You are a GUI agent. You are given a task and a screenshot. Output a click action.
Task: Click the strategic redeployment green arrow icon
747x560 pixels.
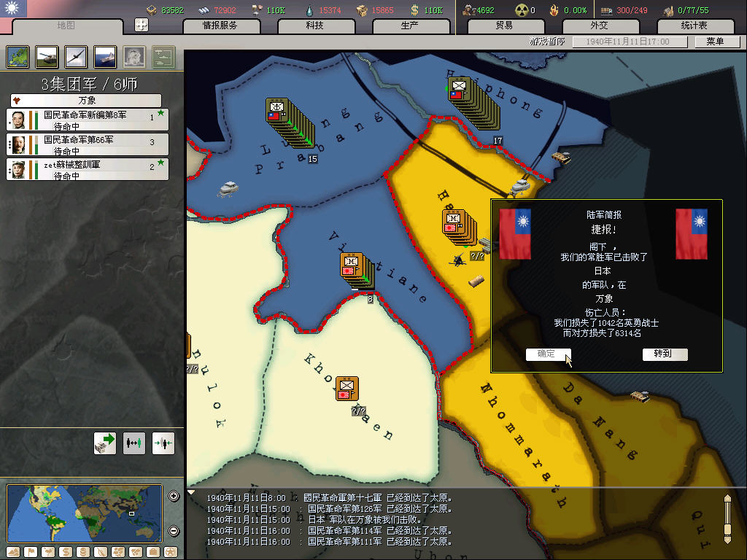(x=105, y=443)
